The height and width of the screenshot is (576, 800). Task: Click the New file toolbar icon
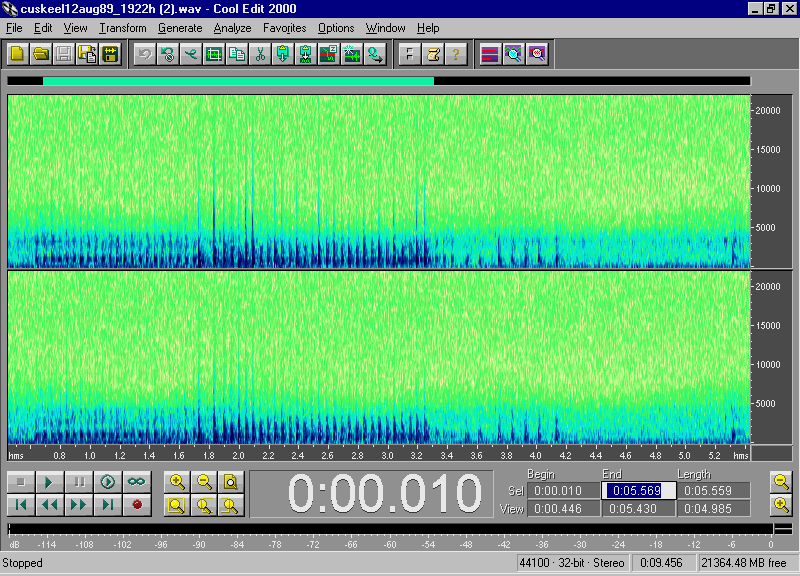tap(17, 54)
